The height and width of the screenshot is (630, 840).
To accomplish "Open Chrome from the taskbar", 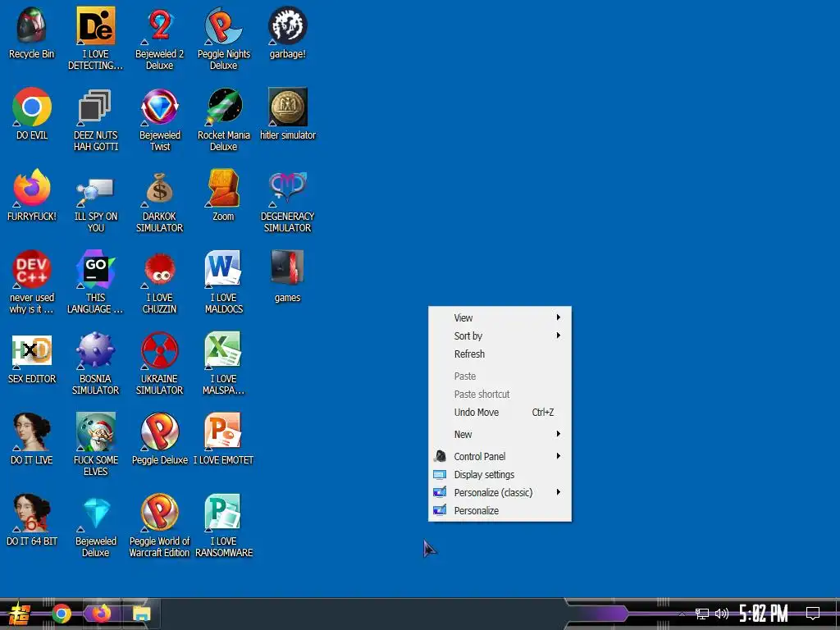I will click(62, 614).
